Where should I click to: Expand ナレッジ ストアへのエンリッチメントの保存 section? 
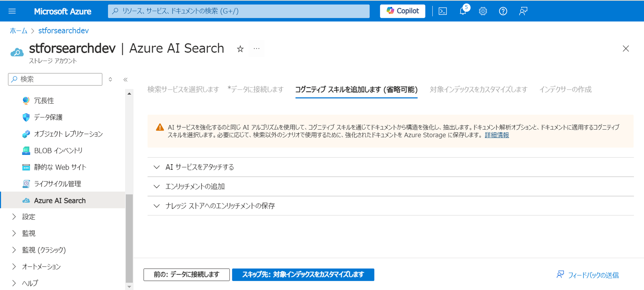(391, 206)
